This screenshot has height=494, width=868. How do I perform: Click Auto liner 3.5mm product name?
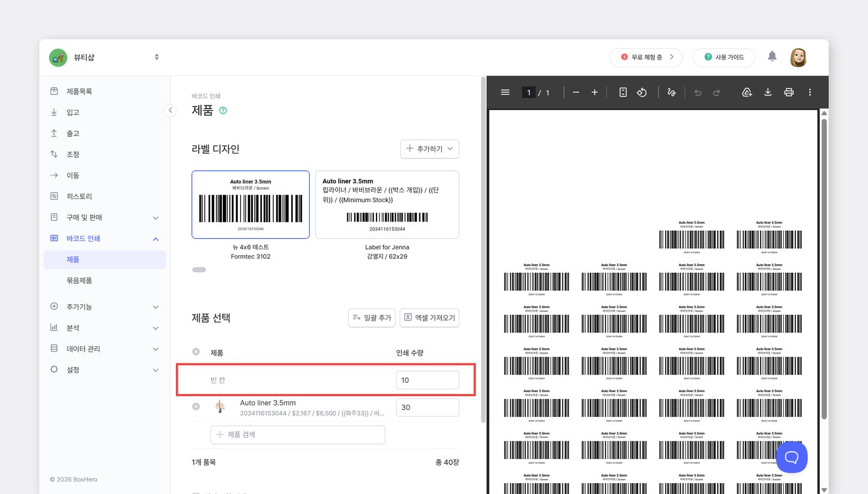coord(268,403)
